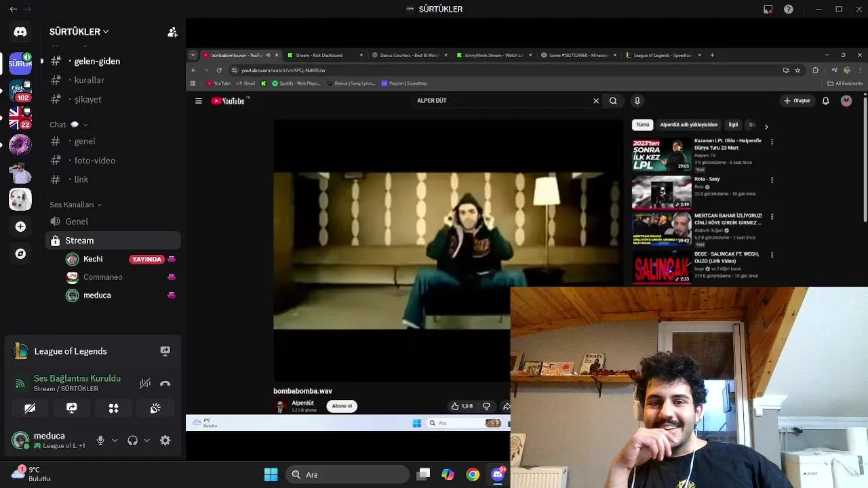Viewport: 868px width, 488px height.
Task: Click the Abone ol subscribe button
Action: [x=342, y=406]
